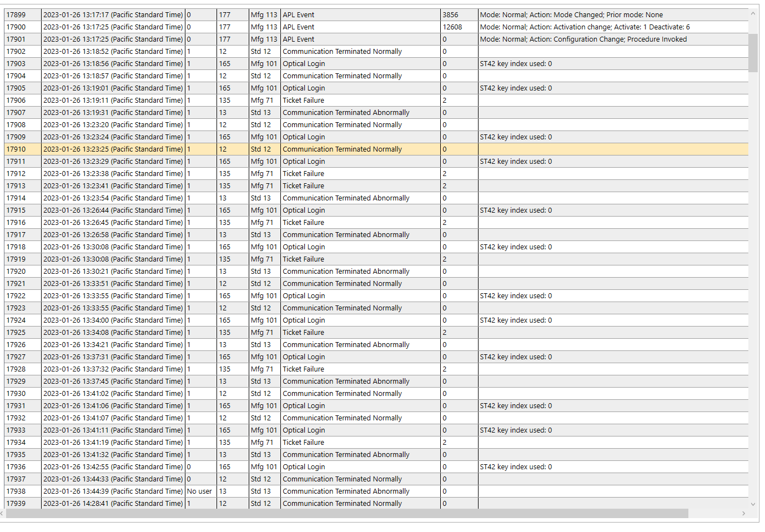Image resolution: width=765 pixels, height=532 pixels.
Task: Click the horizontal scrollbar thumb
Action: (x=347, y=514)
